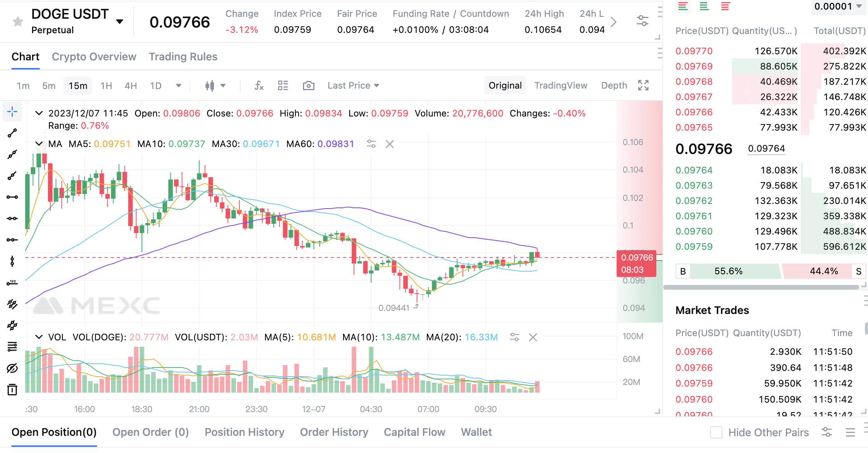Open the Chart tab
The height and width of the screenshot is (453, 868).
tap(25, 57)
